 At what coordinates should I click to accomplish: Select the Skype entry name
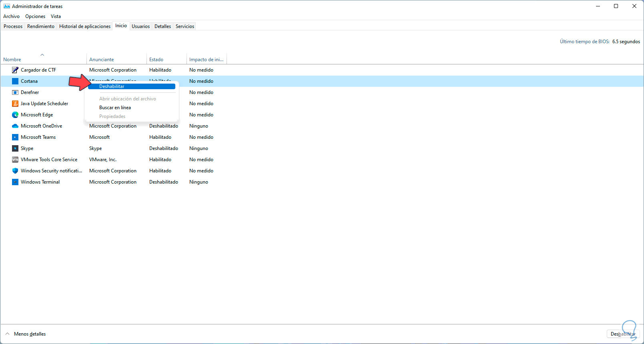(x=27, y=148)
